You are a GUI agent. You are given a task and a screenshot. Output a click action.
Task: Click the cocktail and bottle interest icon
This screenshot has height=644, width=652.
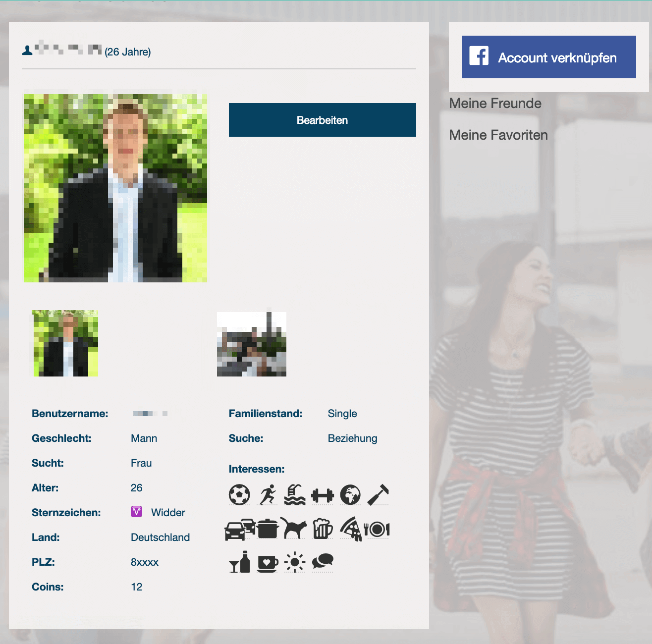click(240, 562)
